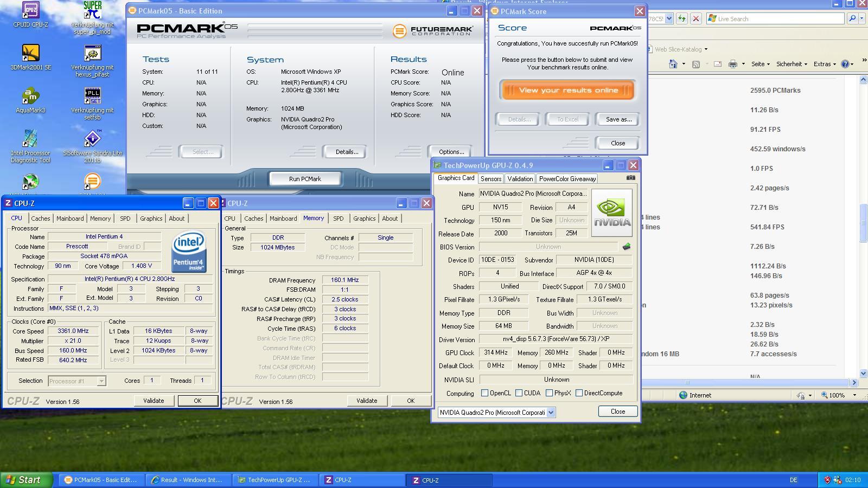Viewport: 868px width, 488px height.
Task: Click the DE language indicator in taskbar
Action: point(793,480)
